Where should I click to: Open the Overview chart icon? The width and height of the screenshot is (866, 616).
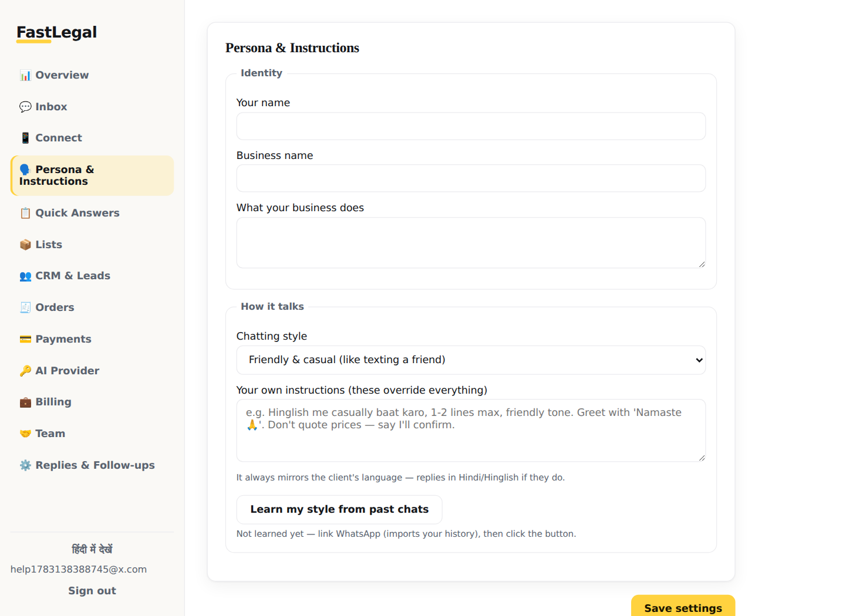(x=25, y=76)
